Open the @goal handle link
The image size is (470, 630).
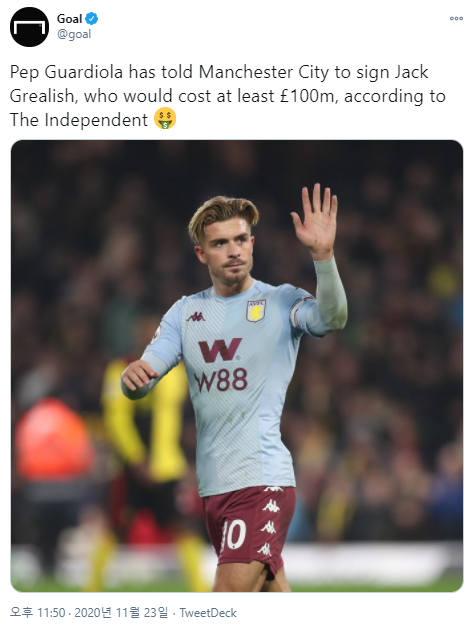pyautogui.click(x=74, y=35)
